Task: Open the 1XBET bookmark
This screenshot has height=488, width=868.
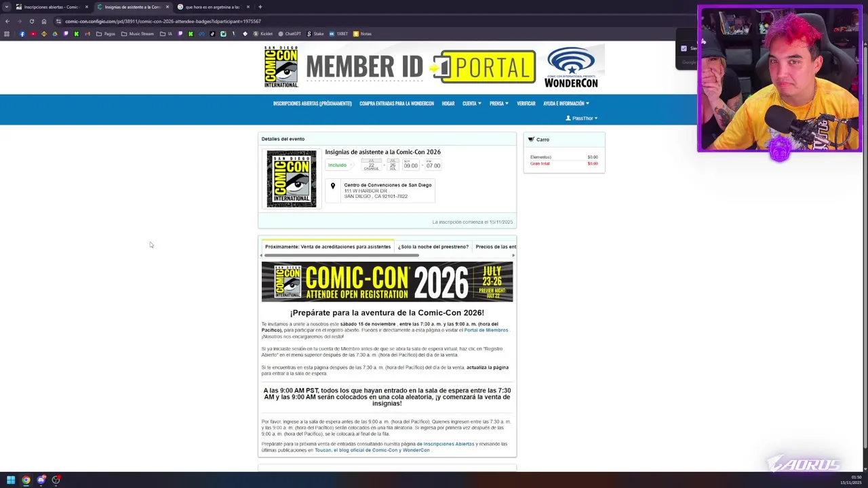Action: coord(338,34)
